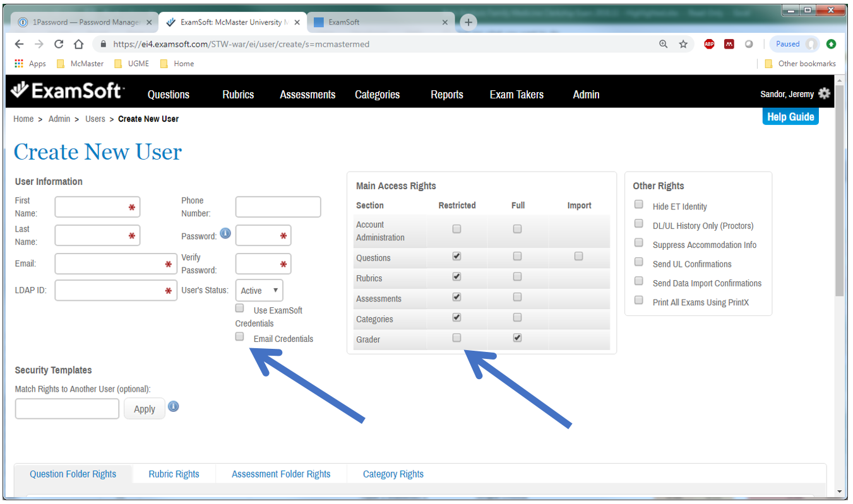Click the info icon beside Apply button
Viewport: 853px width, 504px height.
[x=174, y=406]
